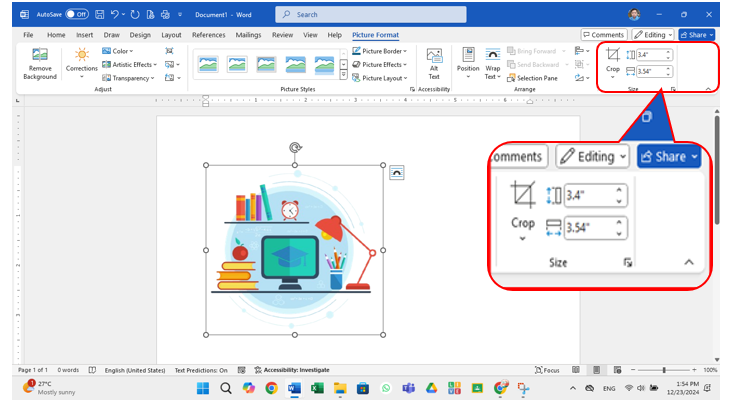The height and width of the screenshot is (406, 751).
Task: Click the Layout Options icon beside the picture
Action: 397,172
